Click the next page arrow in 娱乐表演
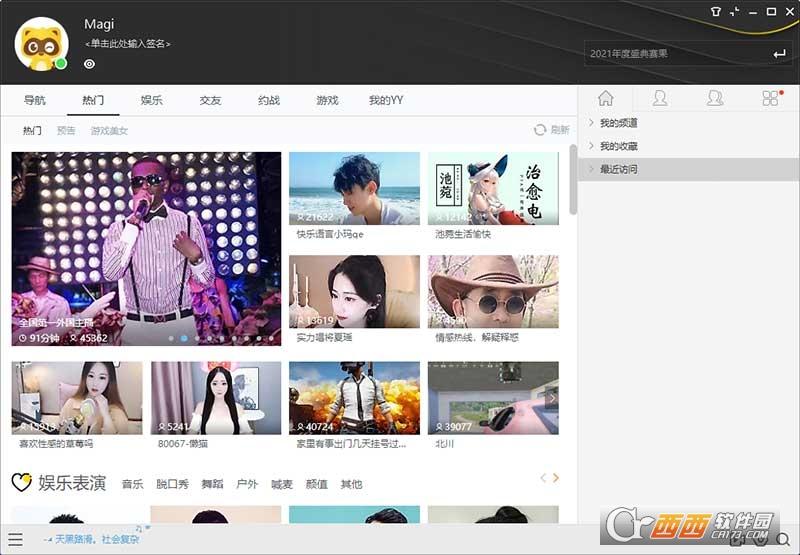This screenshot has height=555, width=800. pyautogui.click(x=556, y=478)
